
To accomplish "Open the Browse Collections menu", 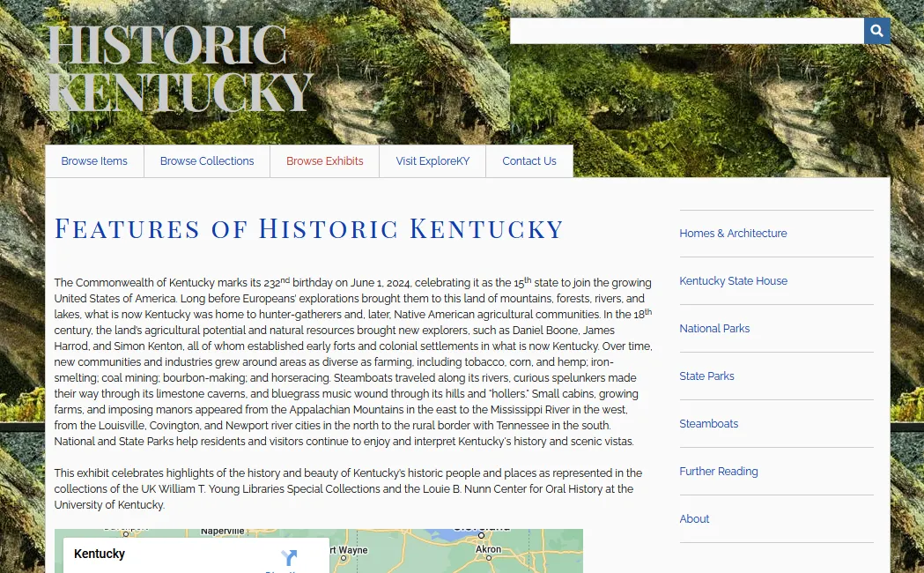I will (x=207, y=161).
